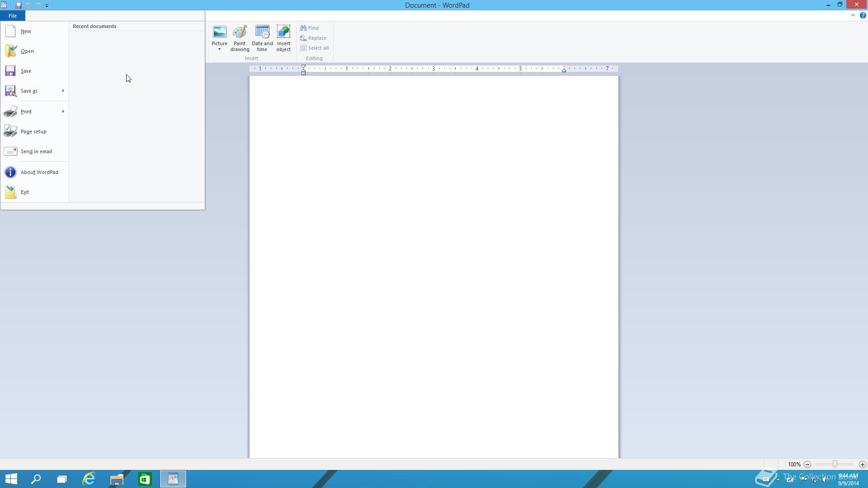Collapse the ribbon with the chevron

(x=853, y=15)
